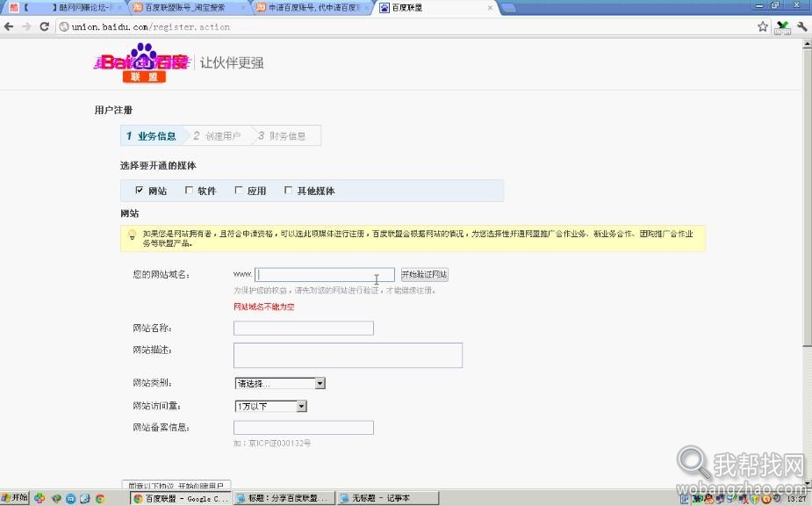Check the 应用 media checkbox

pos(238,191)
